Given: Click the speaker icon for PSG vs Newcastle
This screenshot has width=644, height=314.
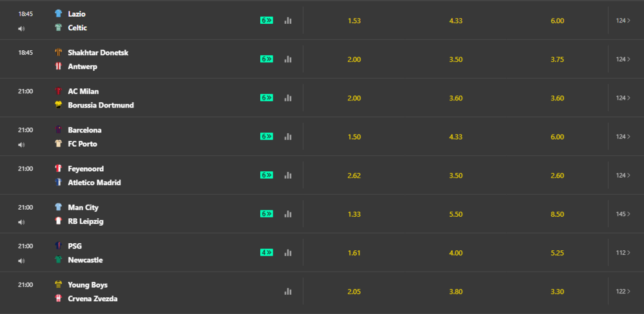Looking at the screenshot, I should 21,261.
